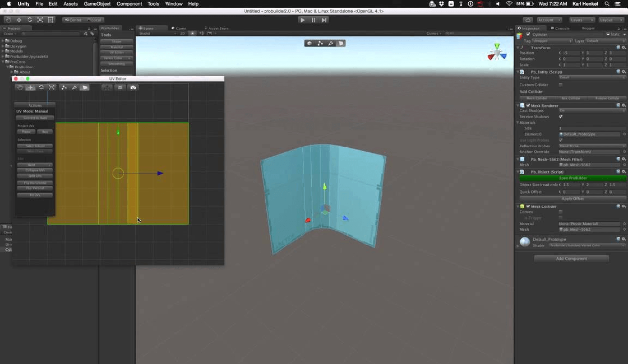Toggle the Mesh Collider enabled checkbox
This screenshot has width=628, height=364.
pos(528,207)
